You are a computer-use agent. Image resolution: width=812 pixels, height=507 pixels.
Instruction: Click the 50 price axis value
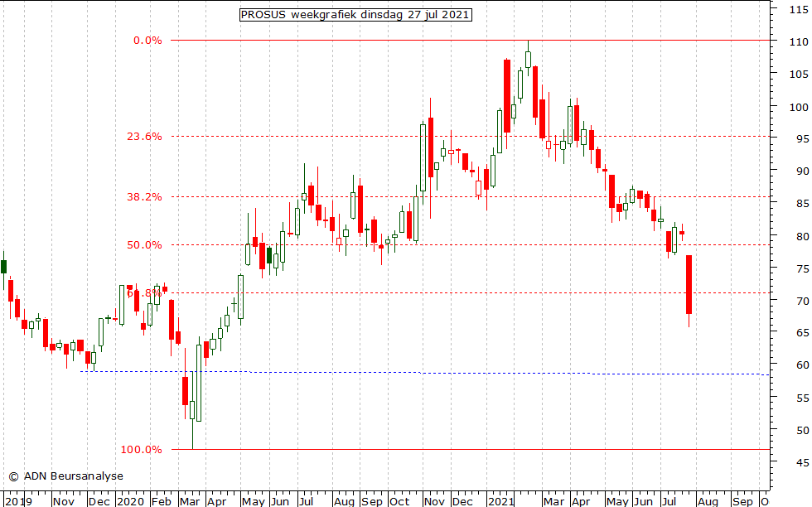pos(802,430)
